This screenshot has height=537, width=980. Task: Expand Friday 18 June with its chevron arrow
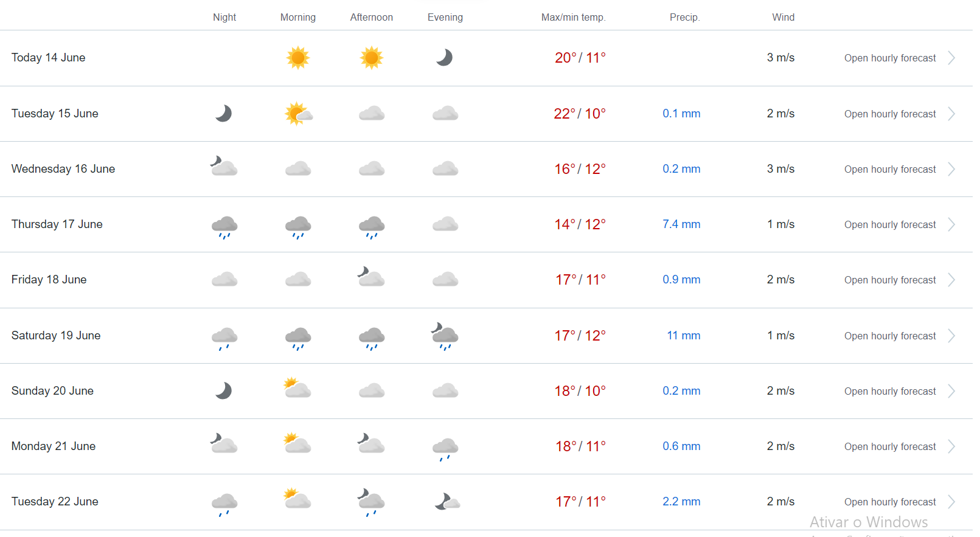pyautogui.click(x=951, y=280)
